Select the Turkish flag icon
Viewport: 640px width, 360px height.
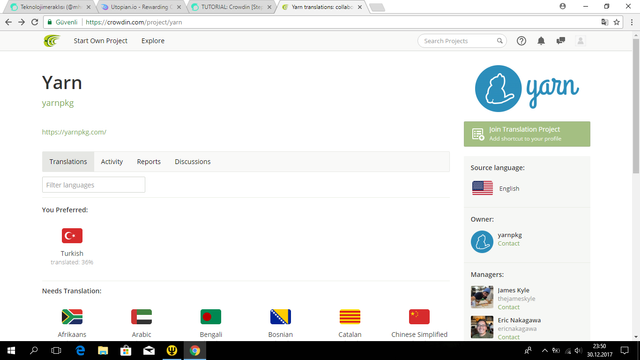coord(72,236)
